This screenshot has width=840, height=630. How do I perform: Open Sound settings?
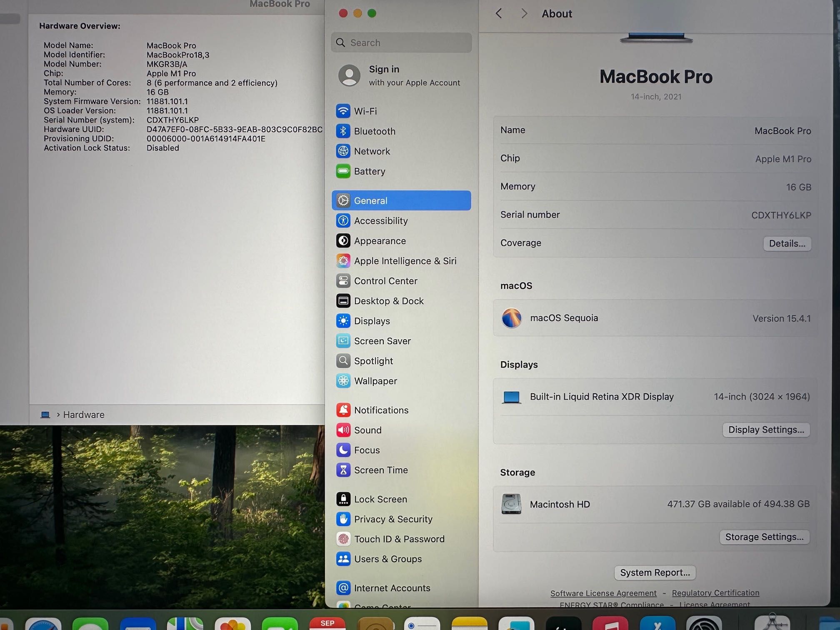click(401, 430)
